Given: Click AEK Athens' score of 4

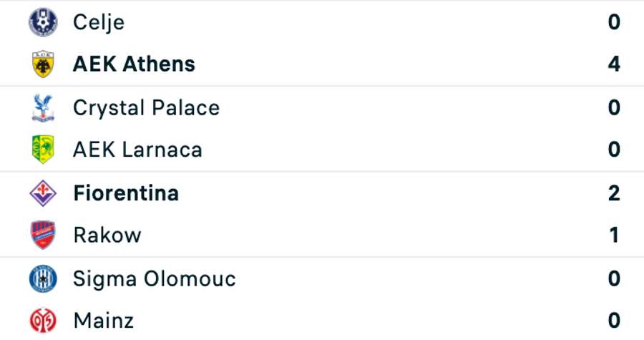Looking at the screenshot, I should coord(614,64).
